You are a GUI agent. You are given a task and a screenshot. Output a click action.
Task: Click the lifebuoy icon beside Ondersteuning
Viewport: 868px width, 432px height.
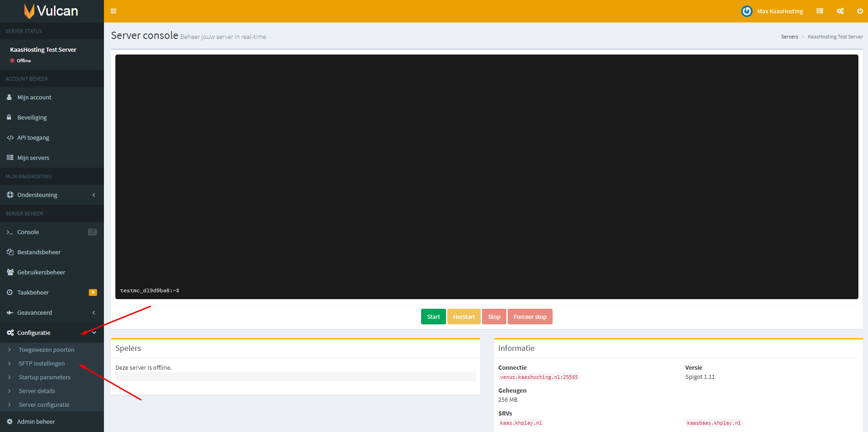pyautogui.click(x=10, y=195)
